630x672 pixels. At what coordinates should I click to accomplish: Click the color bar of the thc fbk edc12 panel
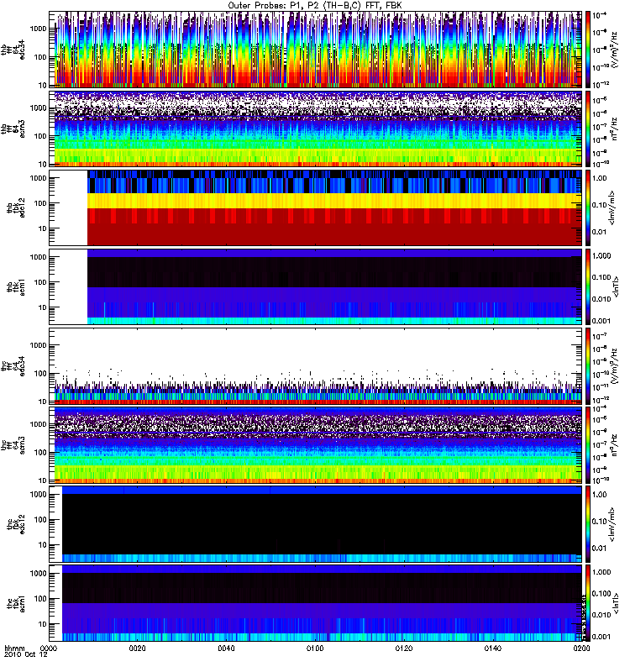coord(588,524)
